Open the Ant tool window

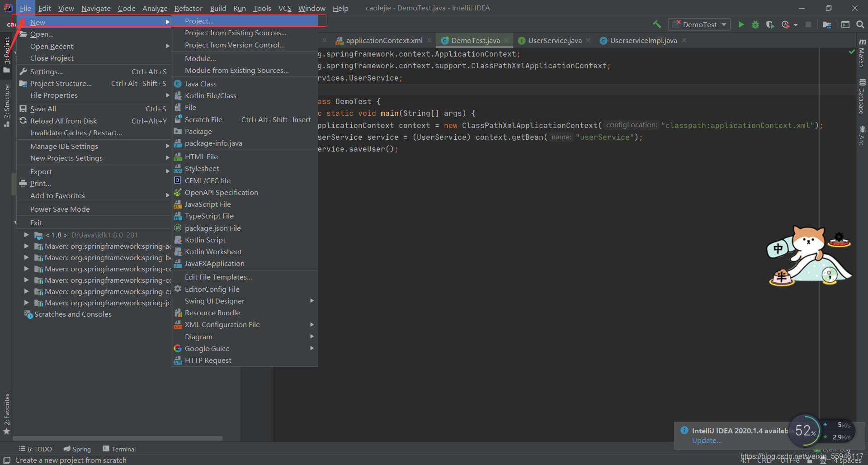862,136
